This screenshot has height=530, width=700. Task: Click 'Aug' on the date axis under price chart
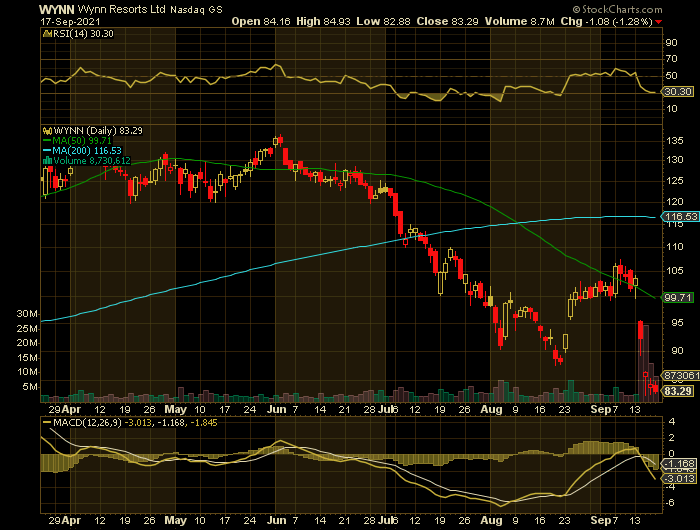[492, 409]
